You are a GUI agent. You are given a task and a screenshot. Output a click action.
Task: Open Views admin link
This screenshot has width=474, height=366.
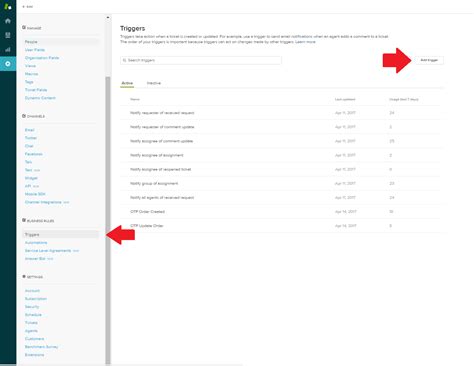(x=30, y=66)
